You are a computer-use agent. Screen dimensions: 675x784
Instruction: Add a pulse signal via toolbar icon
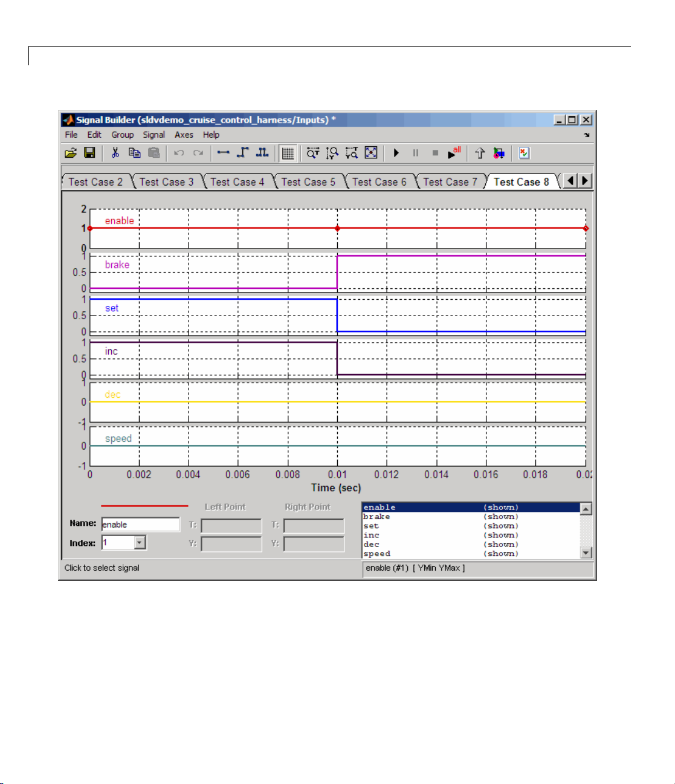pyautogui.click(x=262, y=153)
